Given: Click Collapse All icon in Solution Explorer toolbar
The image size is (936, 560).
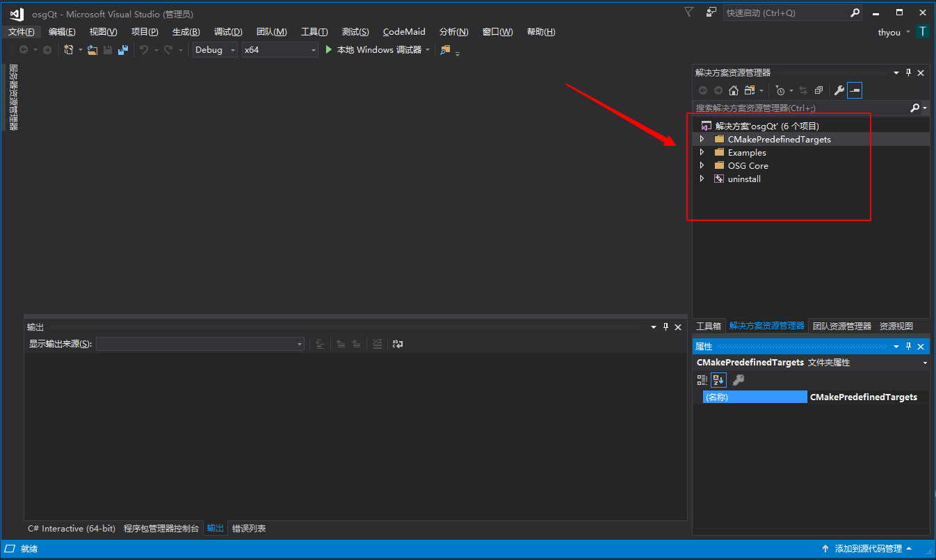Looking at the screenshot, I should (x=818, y=90).
